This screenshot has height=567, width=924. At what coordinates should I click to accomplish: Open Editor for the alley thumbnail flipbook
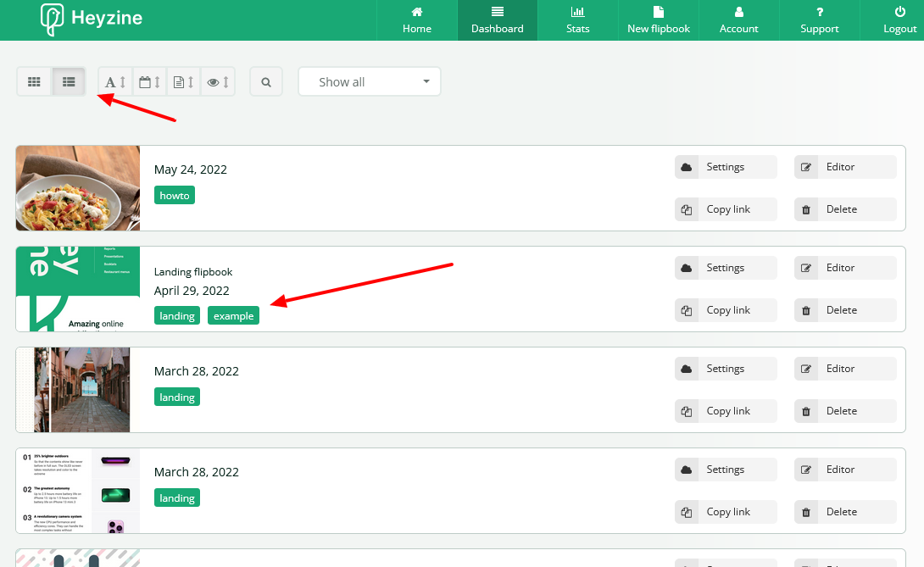tap(846, 369)
